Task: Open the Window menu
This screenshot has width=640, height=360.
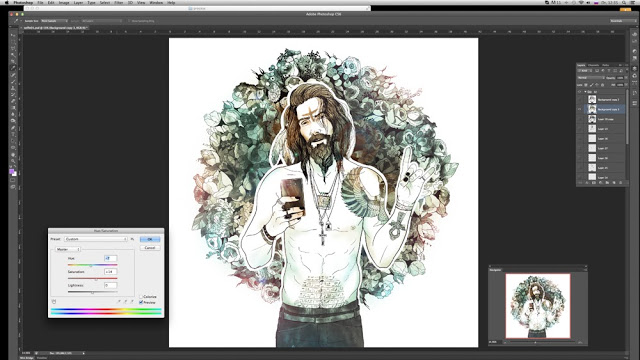Action: [x=156, y=2]
